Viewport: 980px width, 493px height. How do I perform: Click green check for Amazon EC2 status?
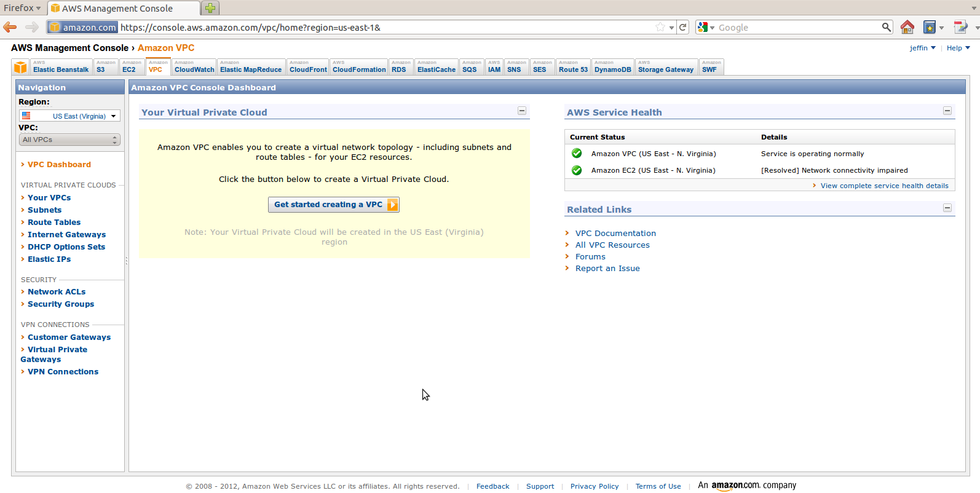pos(577,170)
